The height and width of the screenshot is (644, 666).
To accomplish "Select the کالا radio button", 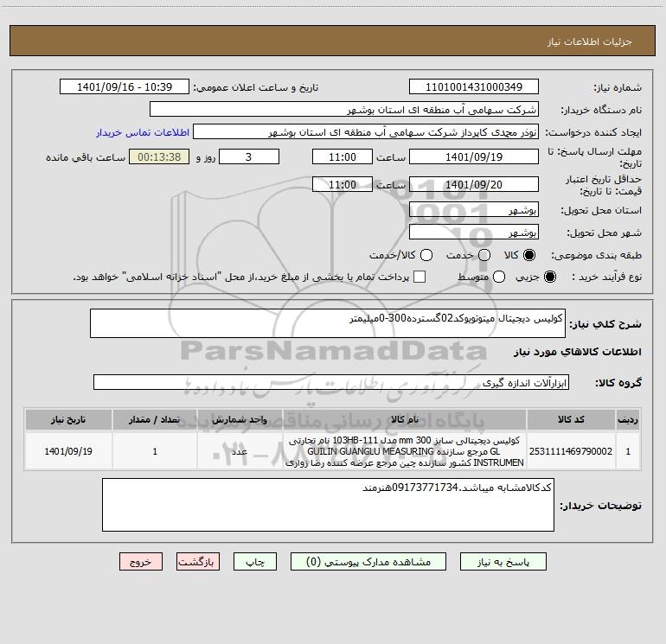I will tap(529, 255).
